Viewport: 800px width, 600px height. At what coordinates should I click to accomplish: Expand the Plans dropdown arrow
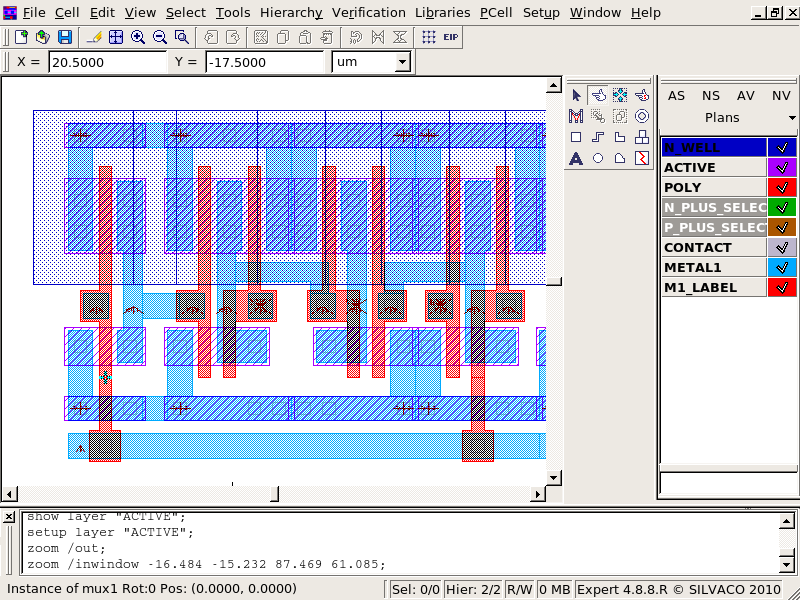792,118
